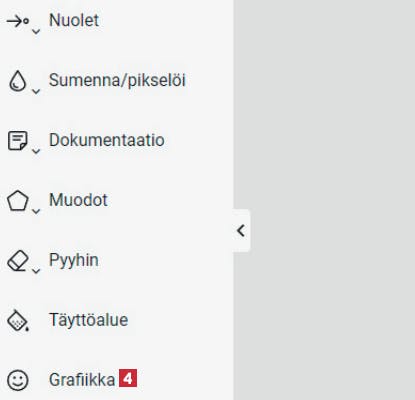Viewport: 415px width, 400px height.
Task: Expand the Dokumentaatio options chevron
Action: (x=36, y=151)
